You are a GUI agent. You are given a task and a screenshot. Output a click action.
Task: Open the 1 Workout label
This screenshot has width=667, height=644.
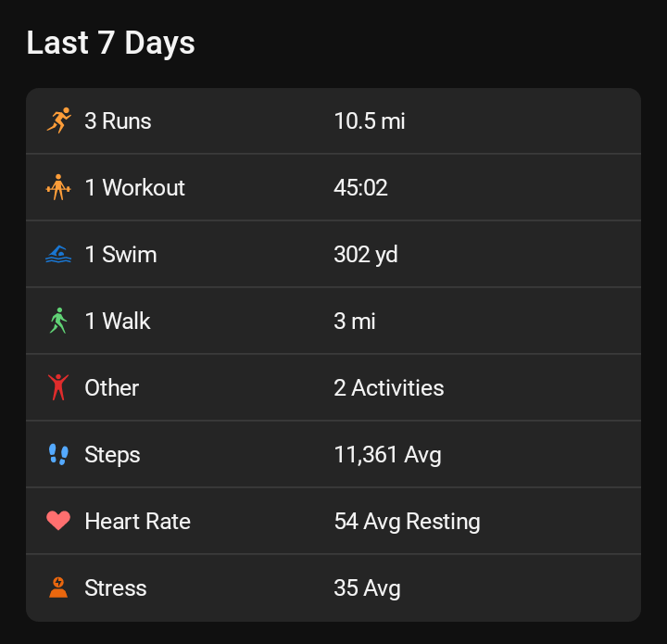coord(134,187)
